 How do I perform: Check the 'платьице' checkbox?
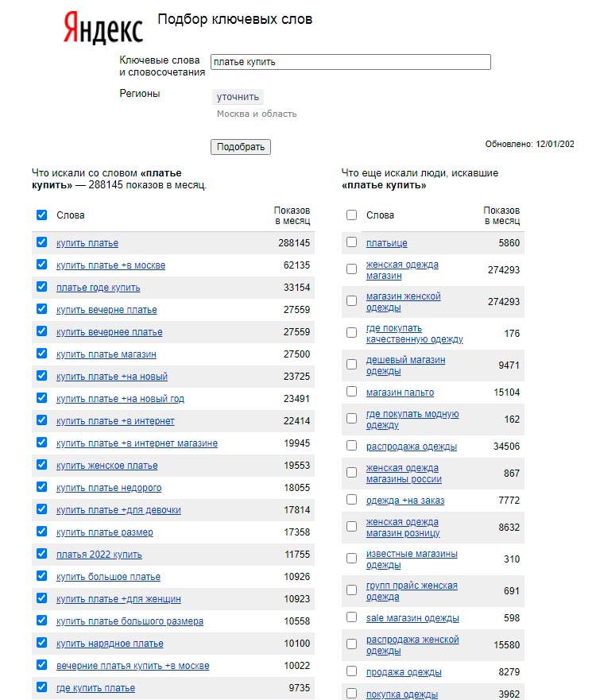point(352,242)
